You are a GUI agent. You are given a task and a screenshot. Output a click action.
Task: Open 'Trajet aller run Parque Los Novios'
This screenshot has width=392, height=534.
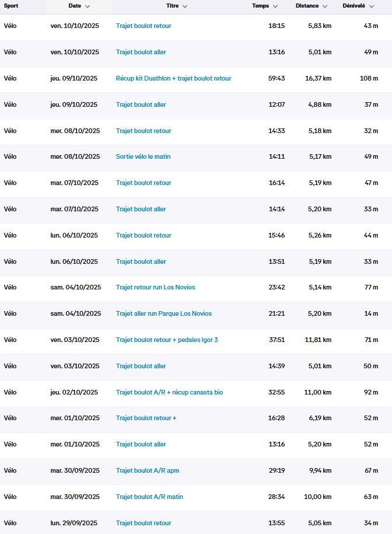pyautogui.click(x=163, y=313)
